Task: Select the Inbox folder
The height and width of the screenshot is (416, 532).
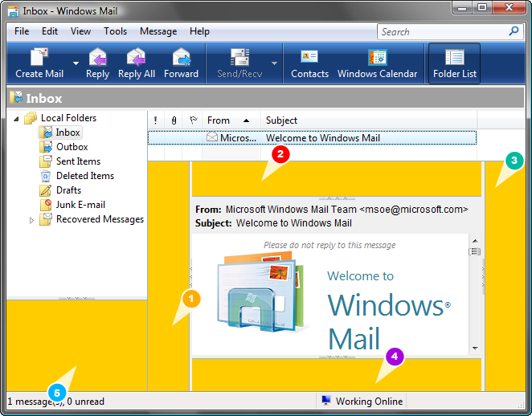Action: 68,133
